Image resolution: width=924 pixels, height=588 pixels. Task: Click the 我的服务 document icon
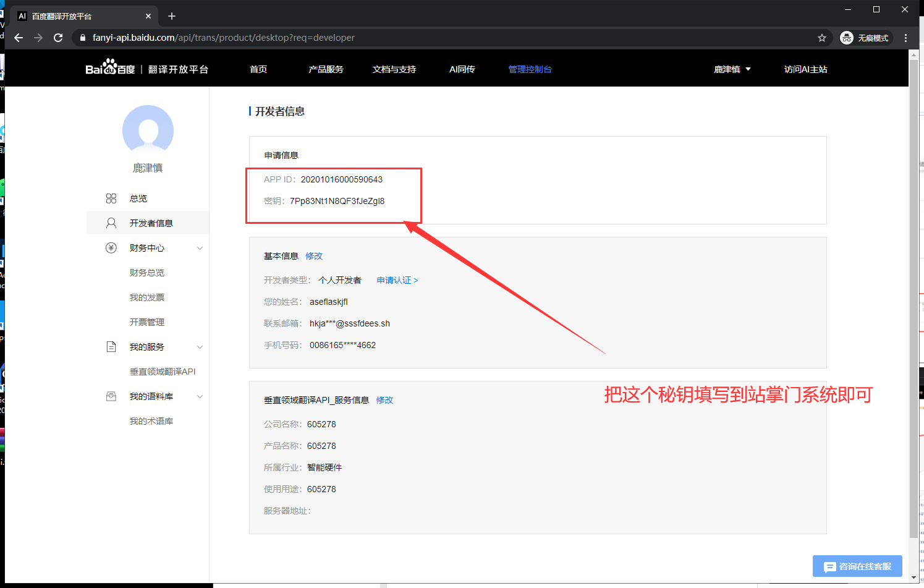click(x=111, y=347)
